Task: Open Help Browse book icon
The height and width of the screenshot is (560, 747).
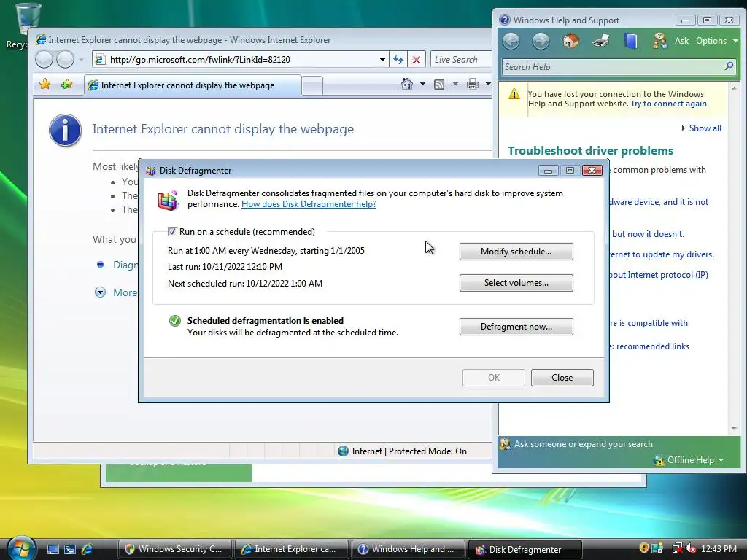Action: 631,41
